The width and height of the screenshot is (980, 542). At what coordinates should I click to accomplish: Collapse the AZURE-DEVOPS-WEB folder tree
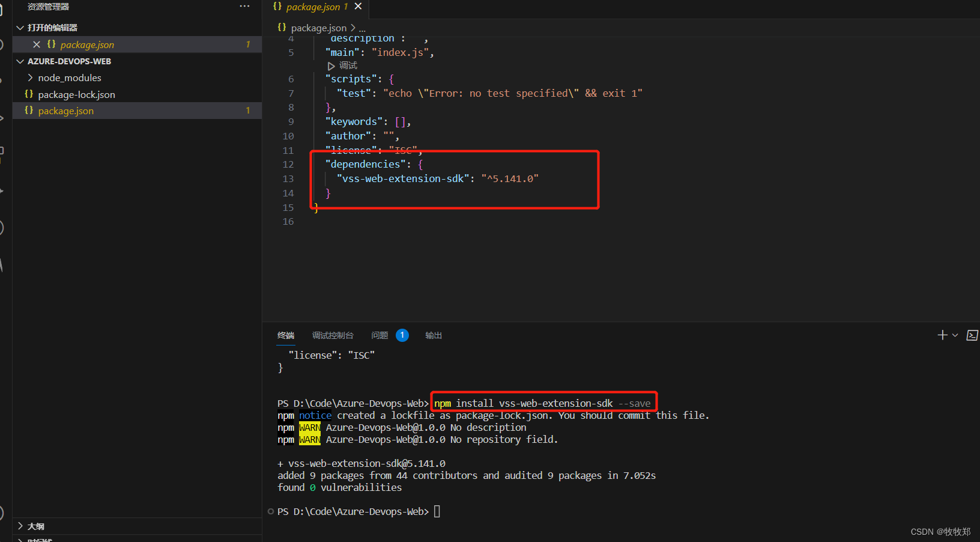[x=20, y=61]
